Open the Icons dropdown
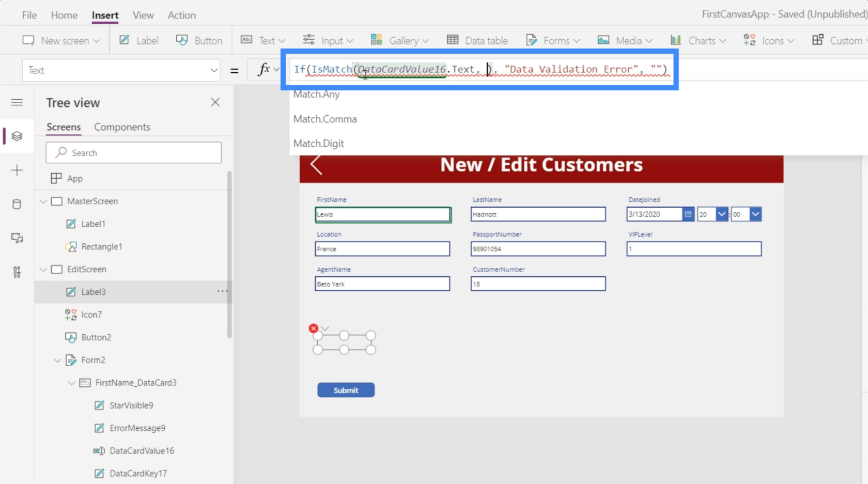Screen dimensions: 868x484 tap(769, 40)
